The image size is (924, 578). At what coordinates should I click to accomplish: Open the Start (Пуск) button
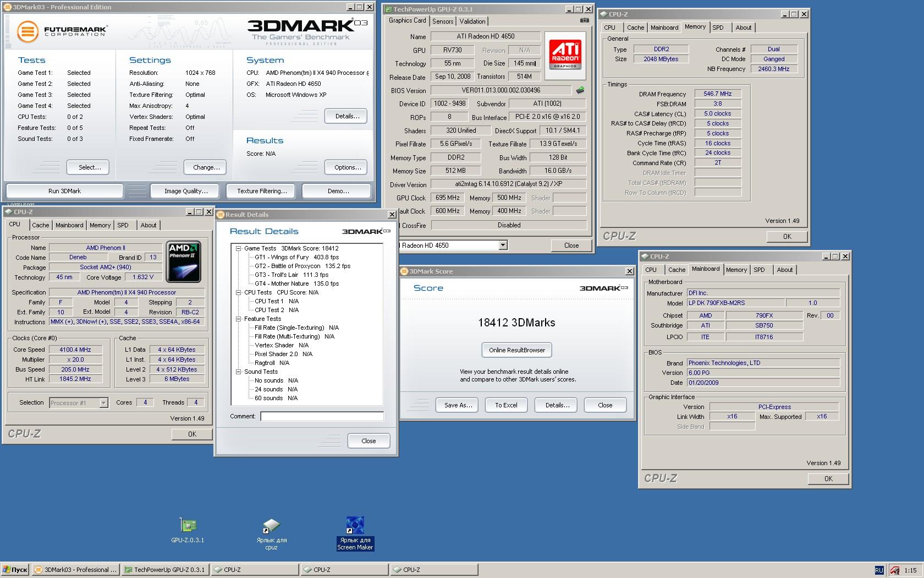click(15, 570)
